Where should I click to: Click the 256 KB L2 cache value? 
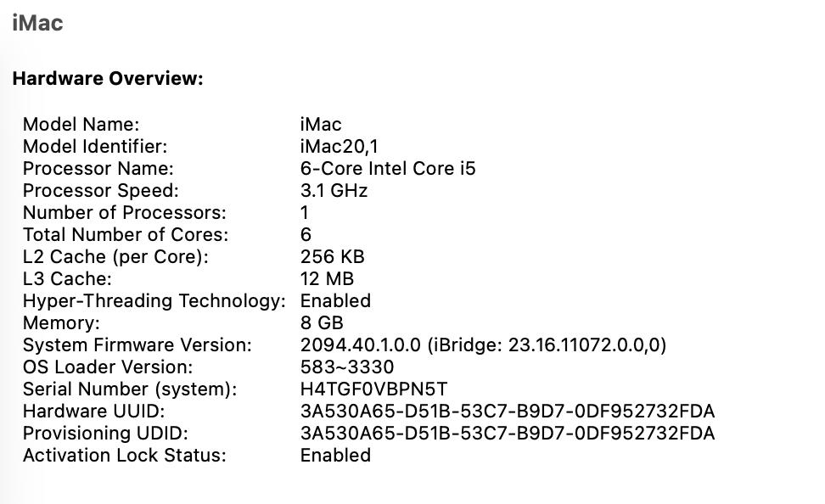click(x=332, y=257)
